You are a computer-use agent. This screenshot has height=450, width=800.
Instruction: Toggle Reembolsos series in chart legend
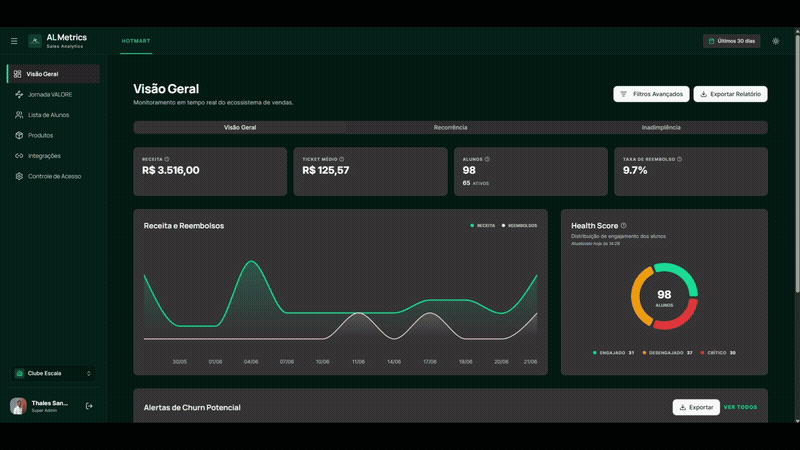(519, 226)
